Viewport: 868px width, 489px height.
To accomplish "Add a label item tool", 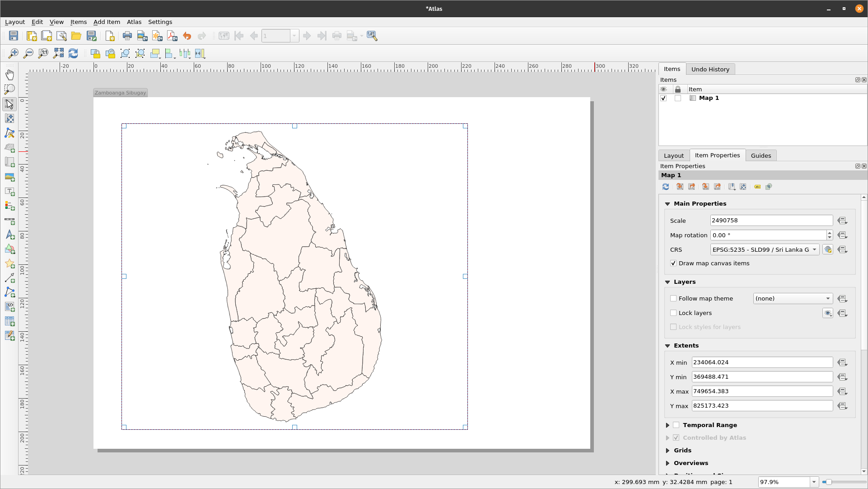I will click(9, 191).
